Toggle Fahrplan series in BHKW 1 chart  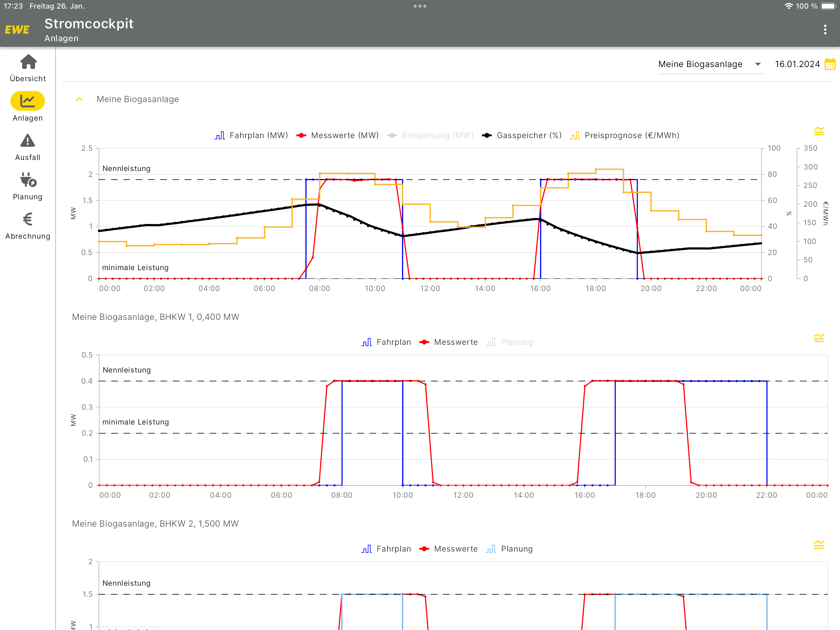tap(386, 342)
